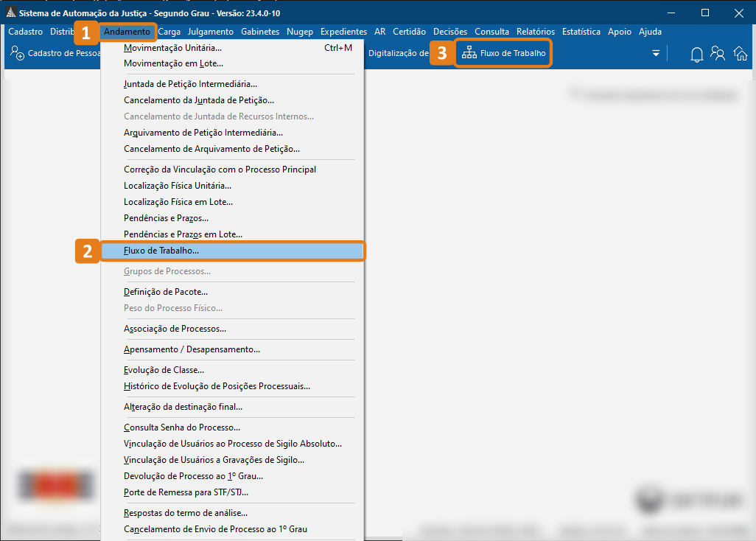This screenshot has width=756, height=541.
Task: Open the Andamento menu
Action: point(127,32)
